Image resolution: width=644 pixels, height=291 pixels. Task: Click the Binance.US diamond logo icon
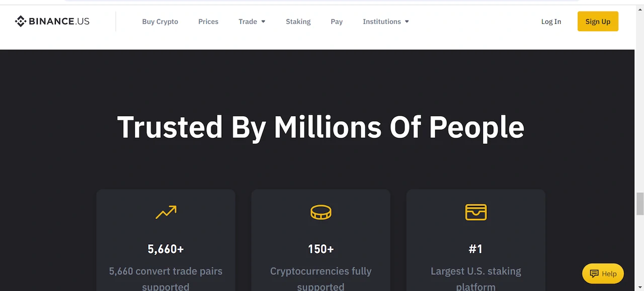point(21,21)
